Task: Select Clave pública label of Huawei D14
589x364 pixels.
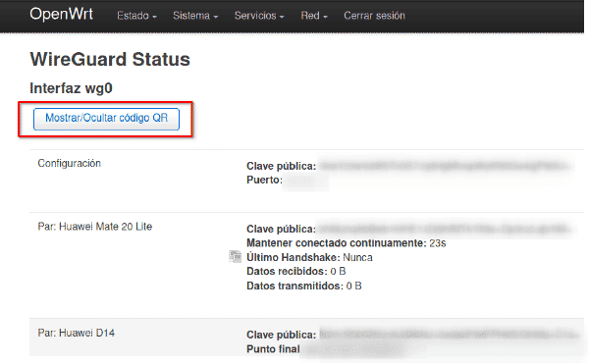Action: tap(282, 335)
